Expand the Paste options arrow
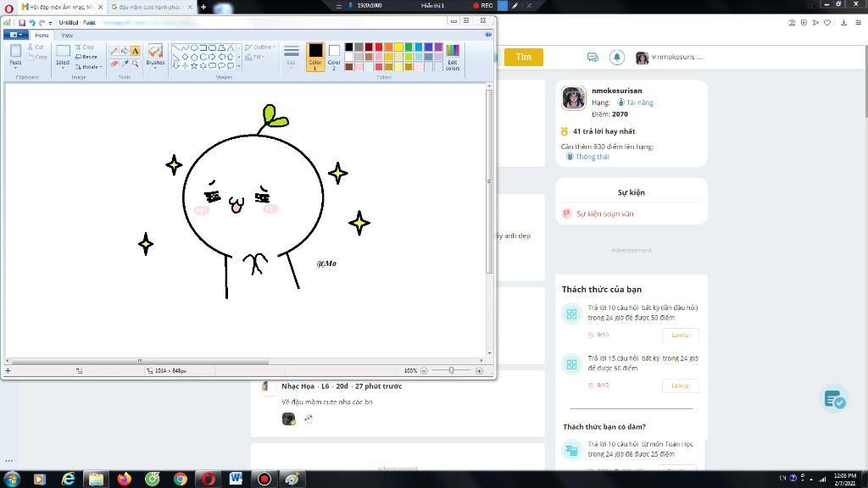This screenshot has height=488, width=868. point(15,68)
